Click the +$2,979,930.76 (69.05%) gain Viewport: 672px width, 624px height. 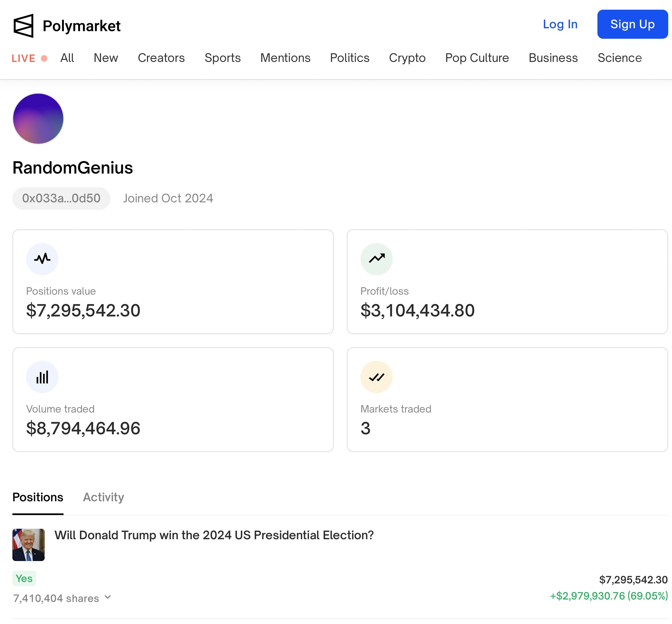pos(609,596)
